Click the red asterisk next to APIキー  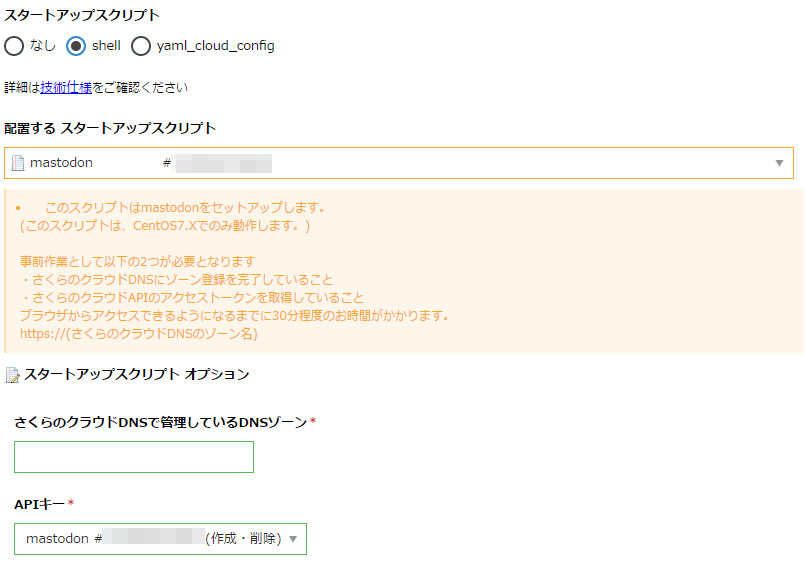(x=71, y=503)
